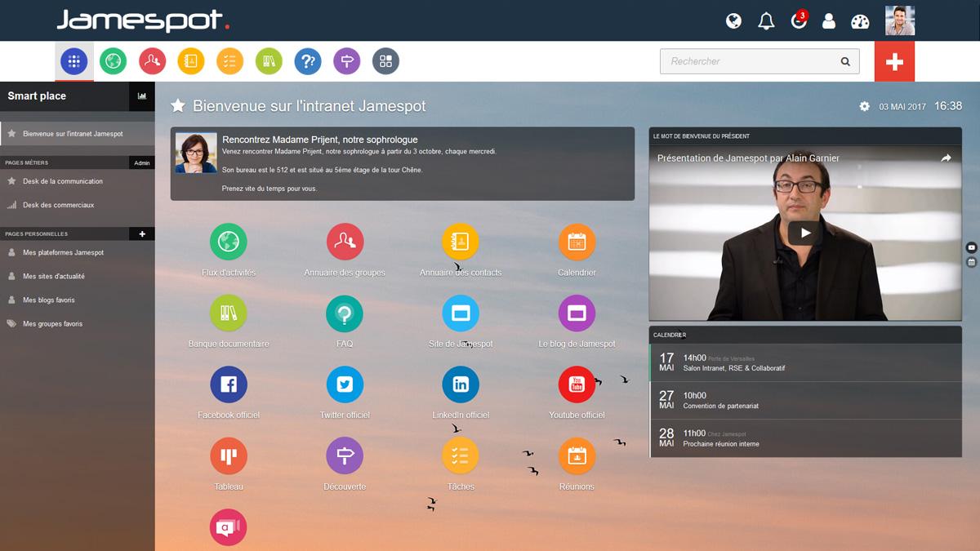
Task: Click the Smart place statistics chart icon
Action: pyautogui.click(x=142, y=96)
